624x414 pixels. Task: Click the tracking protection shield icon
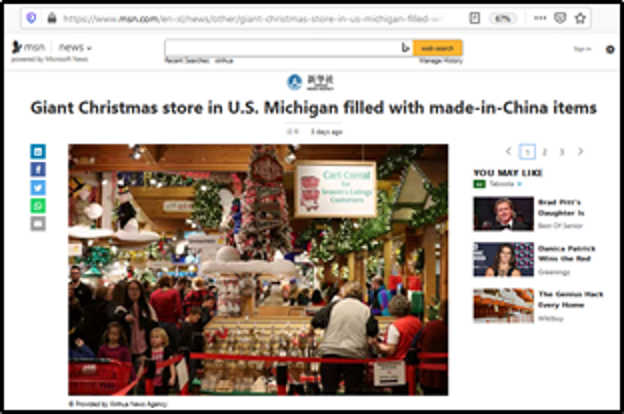pyautogui.click(x=31, y=18)
